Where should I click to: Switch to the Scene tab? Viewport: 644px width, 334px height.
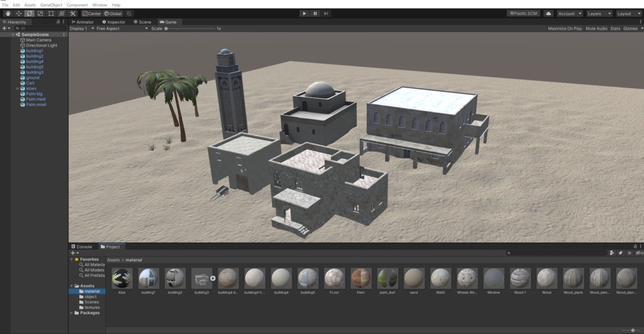tap(143, 22)
